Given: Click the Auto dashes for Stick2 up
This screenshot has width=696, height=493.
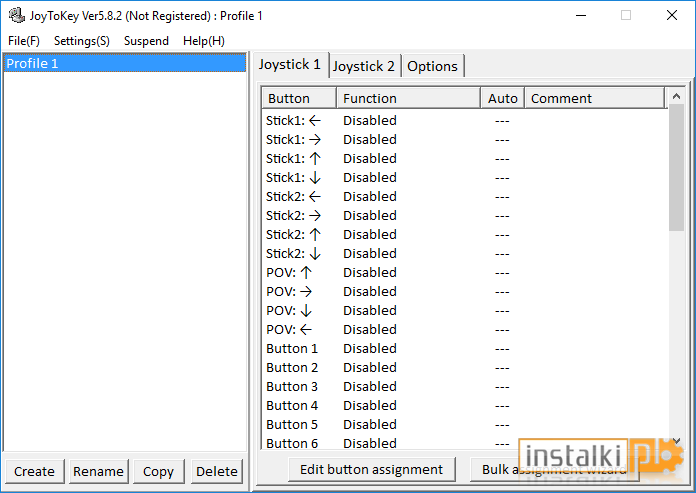Looking at the screenshot, I should (x=502, y=235).
